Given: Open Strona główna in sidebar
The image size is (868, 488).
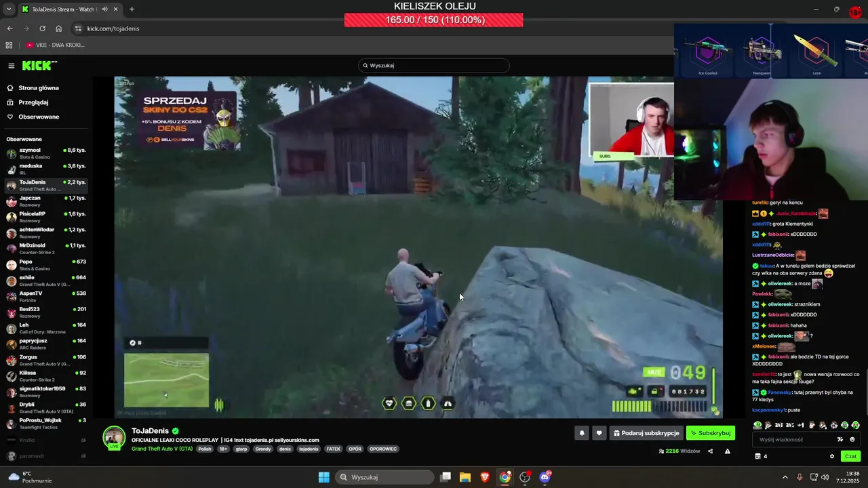Looking at the screenshot, I should click(x=39, y=88).
